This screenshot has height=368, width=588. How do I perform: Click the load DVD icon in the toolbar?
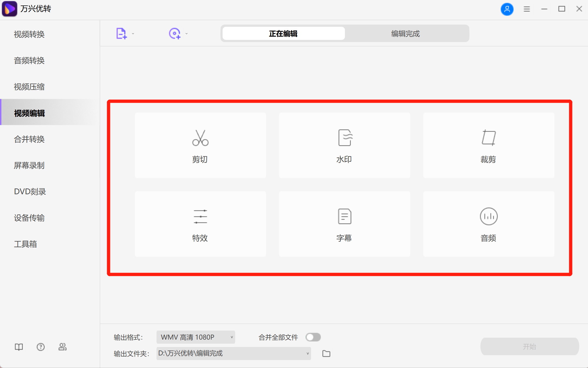[x=175, y=33]
